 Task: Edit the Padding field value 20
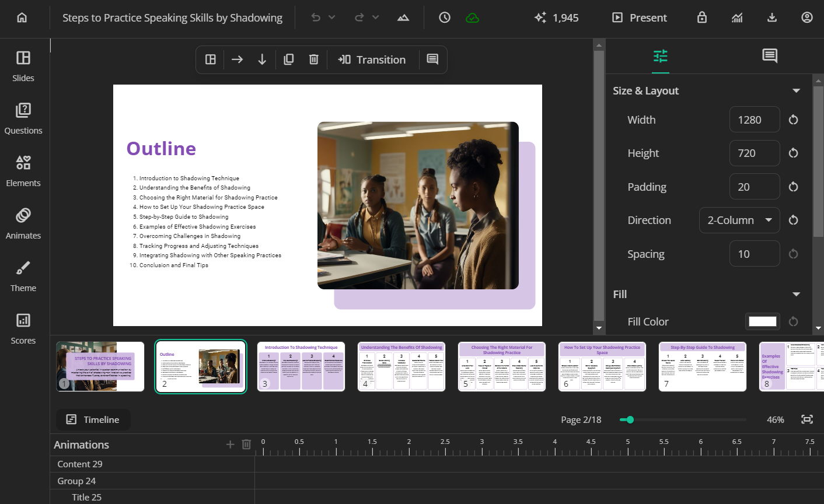point(755,187)
